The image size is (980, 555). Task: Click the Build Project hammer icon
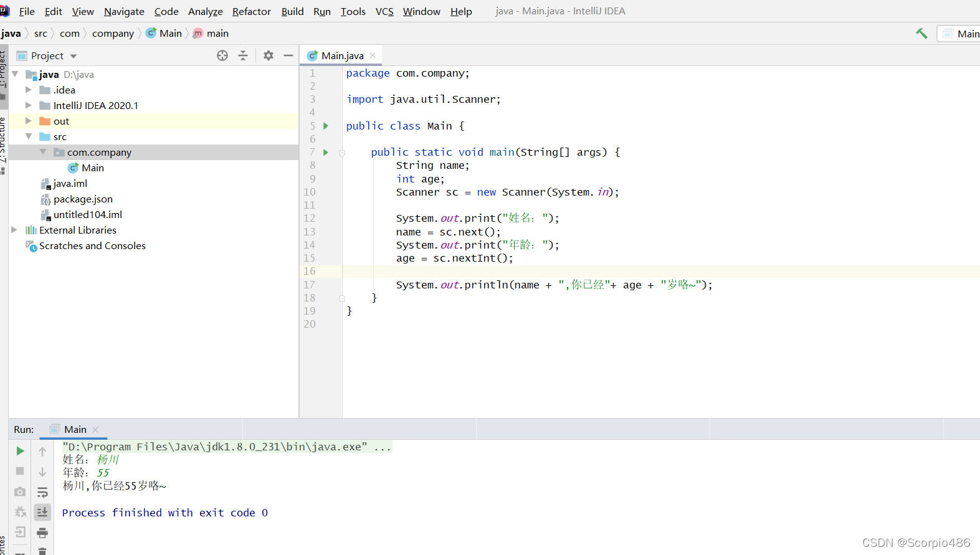[921, 34]
